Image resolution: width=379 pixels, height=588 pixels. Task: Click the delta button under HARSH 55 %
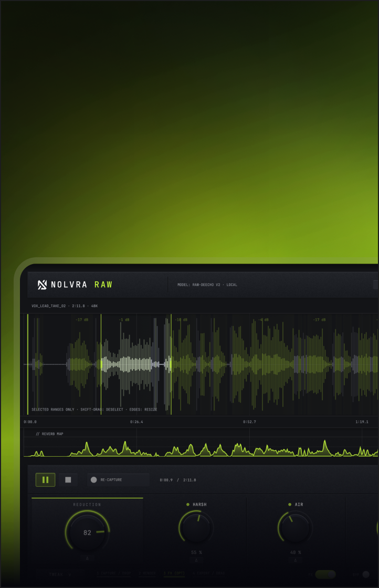tap(196, 560)
